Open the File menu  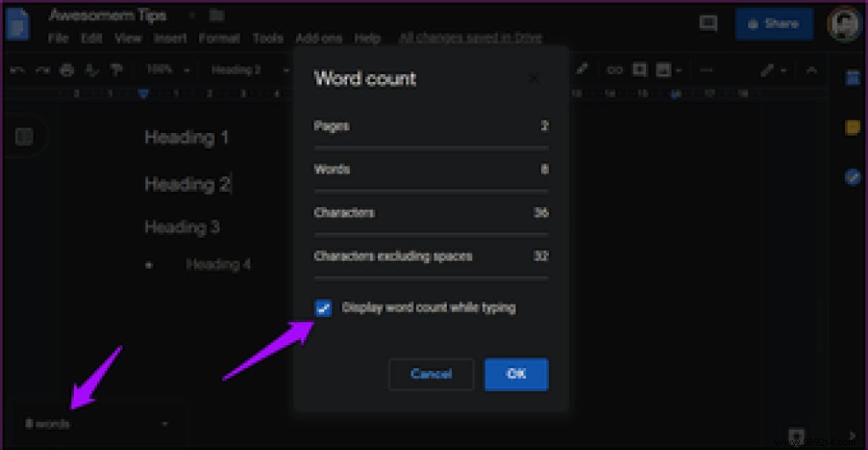58,38
